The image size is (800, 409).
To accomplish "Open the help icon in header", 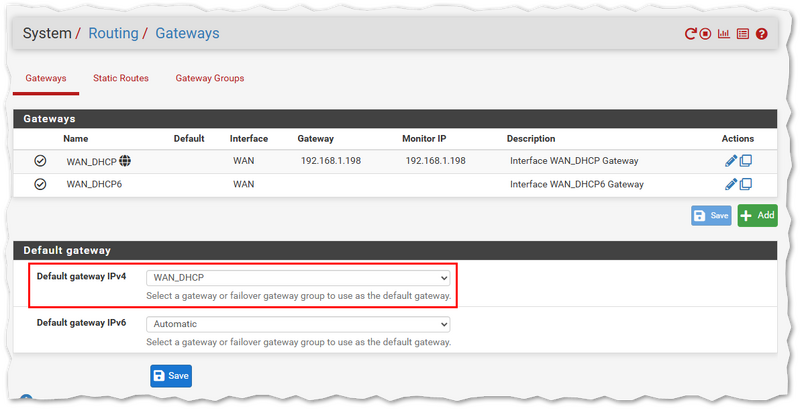I will coord(762,34).
